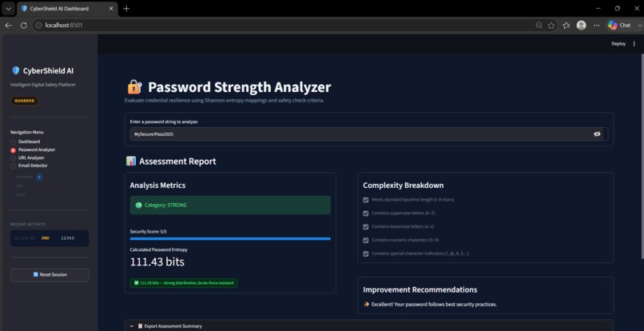The height and width of the screenshot is (331, 644).
Task: Open the Copilot Chat button
Action: click(619, 25)
